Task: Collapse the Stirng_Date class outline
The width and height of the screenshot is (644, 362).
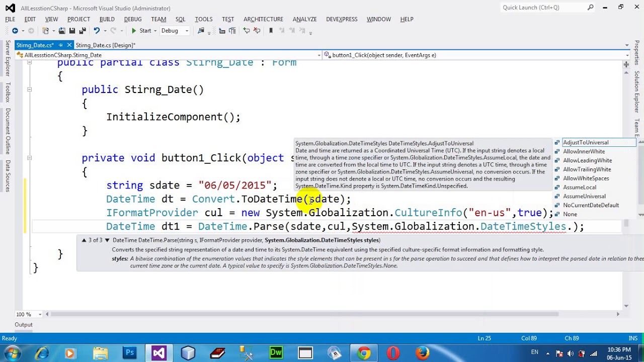Action: pos(29,62)
